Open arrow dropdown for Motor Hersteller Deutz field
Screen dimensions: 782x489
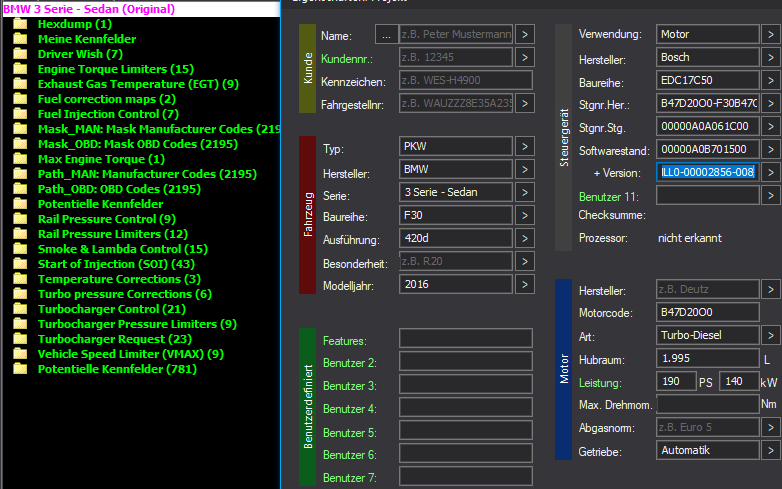[771, 289]
